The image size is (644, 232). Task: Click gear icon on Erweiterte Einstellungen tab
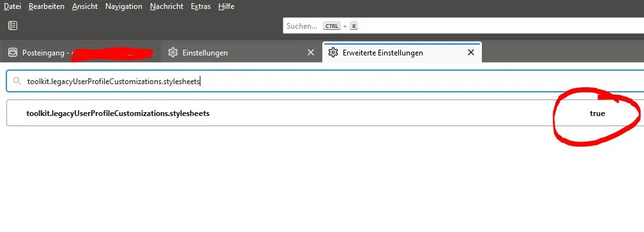click(334, 52)
